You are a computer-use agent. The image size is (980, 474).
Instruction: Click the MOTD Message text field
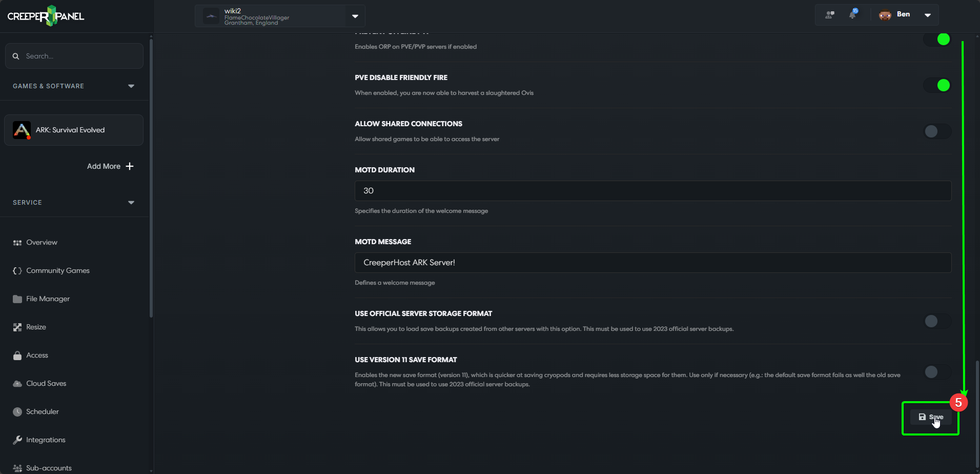click(652, 263)
